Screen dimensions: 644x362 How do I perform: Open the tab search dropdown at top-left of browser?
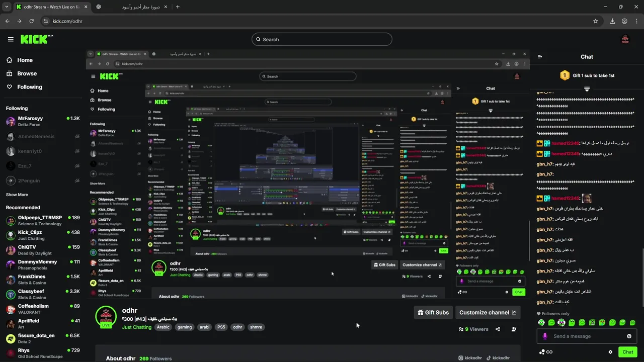click(x=7, y=7)
